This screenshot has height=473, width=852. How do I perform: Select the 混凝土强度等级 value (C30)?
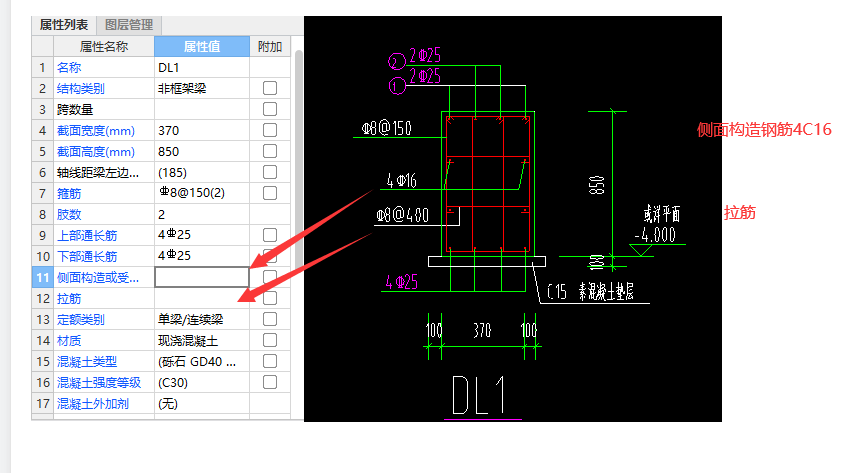tap(173, 383)
